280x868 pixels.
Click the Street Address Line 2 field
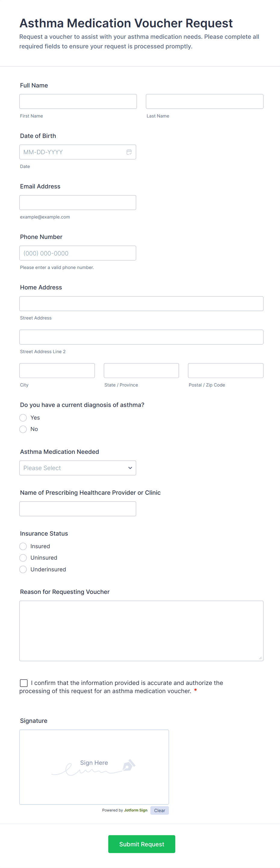point(141,337)
